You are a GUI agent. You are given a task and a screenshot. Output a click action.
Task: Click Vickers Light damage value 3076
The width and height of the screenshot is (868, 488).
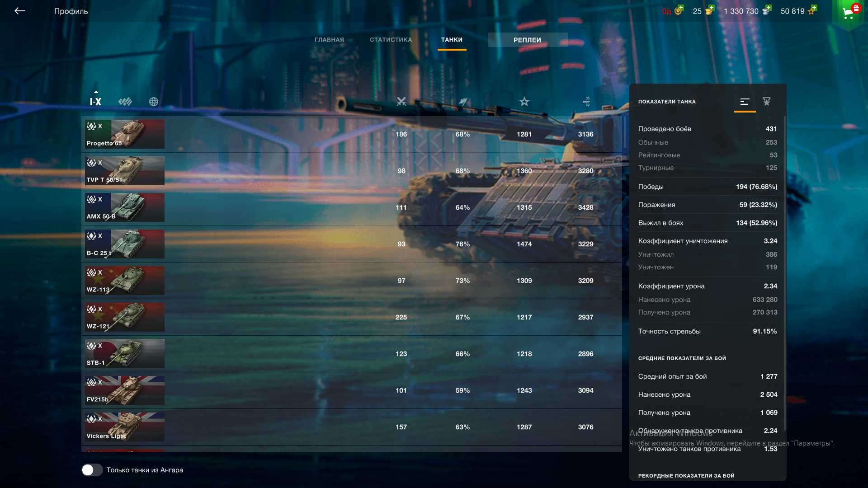585,427
